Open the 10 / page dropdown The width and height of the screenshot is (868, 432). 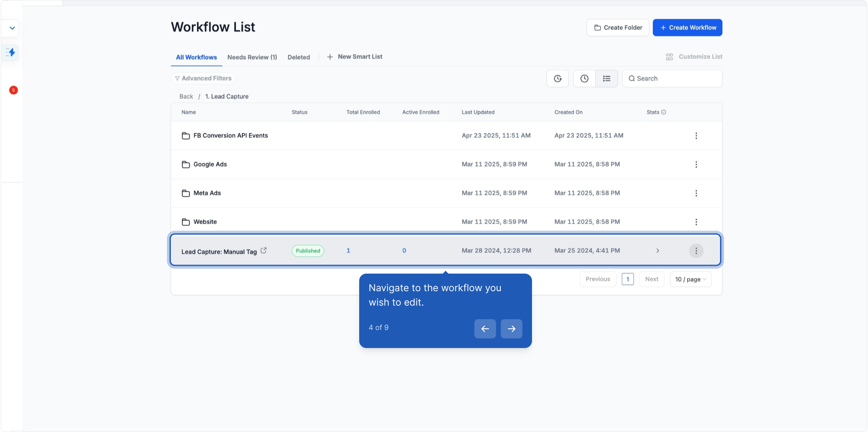691,279
